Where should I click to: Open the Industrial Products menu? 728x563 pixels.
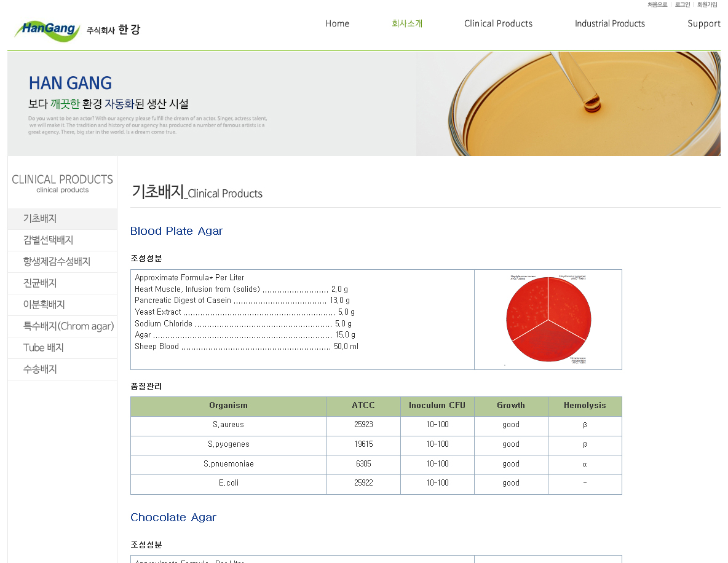click(609, 24)
